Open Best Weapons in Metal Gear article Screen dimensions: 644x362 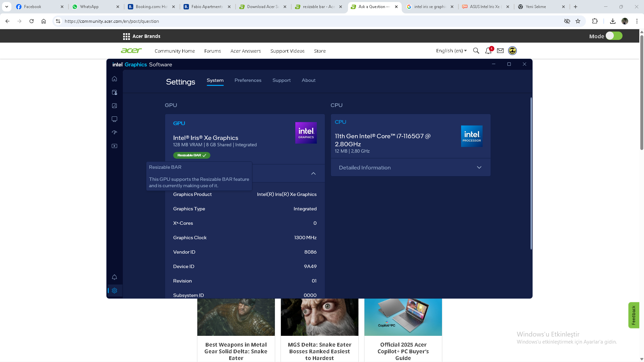[236, 351]
